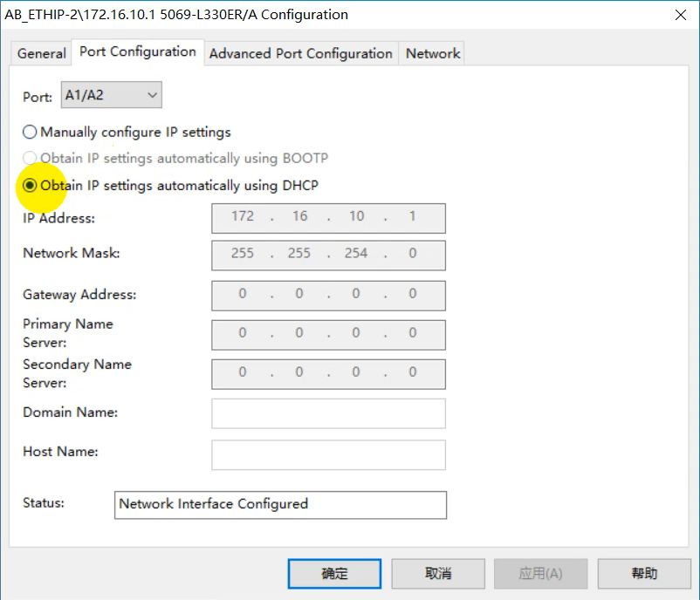Cancel with the 取消 button
This screenshot has height=600, width=700.
438,574
